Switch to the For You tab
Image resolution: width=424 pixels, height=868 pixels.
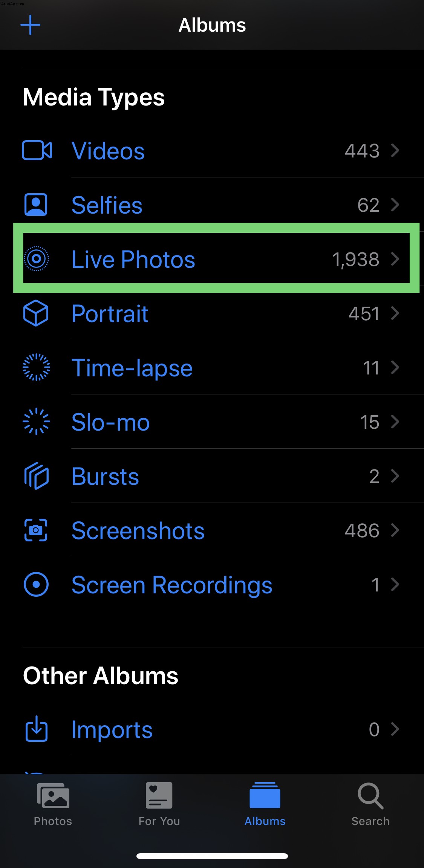coord(159,804)
